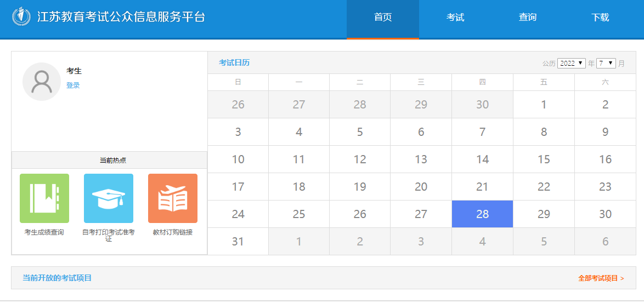Expand the year 2022 dropdown

pos(572,63)
